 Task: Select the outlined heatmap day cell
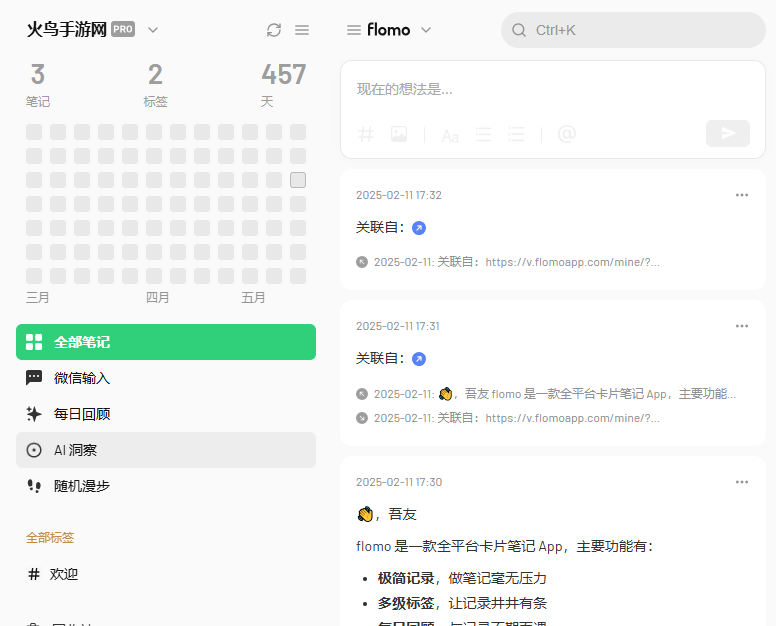[x=298, y=180]
